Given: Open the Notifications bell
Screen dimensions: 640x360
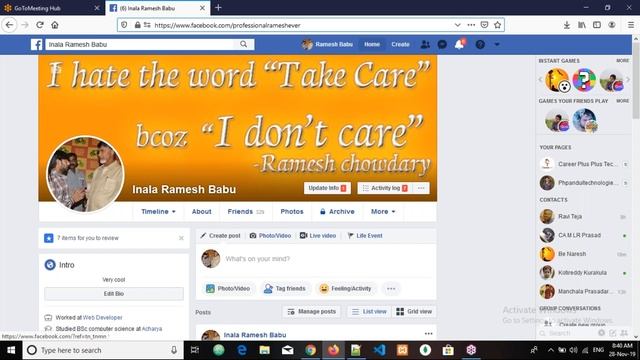Looking at the screenshot, I should [x=460, y=44].
